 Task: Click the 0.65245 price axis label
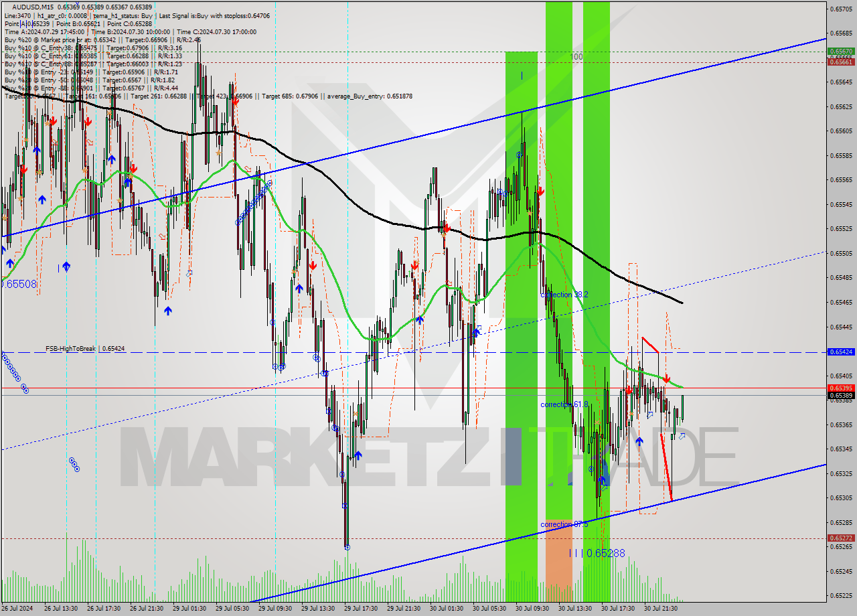click(x=841, y=571)
